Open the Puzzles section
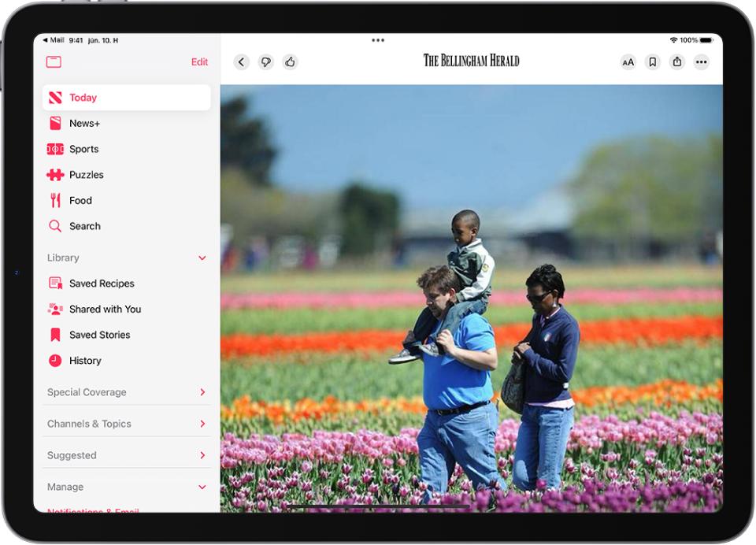The image size is (756, 545). point(85,174)
